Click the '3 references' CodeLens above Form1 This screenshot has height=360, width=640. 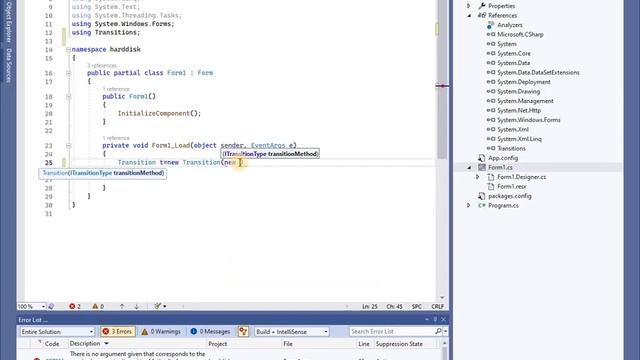(x=102, y=66)
